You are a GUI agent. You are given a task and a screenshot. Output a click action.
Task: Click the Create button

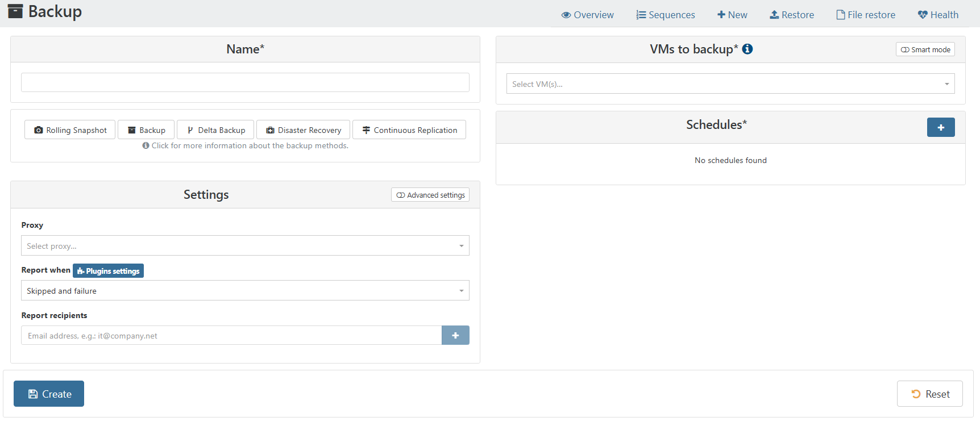click(x=49, y=394)
